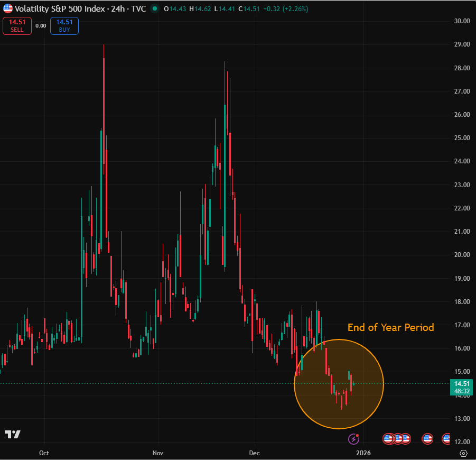Click the green market status dot

tap(155, 9)
